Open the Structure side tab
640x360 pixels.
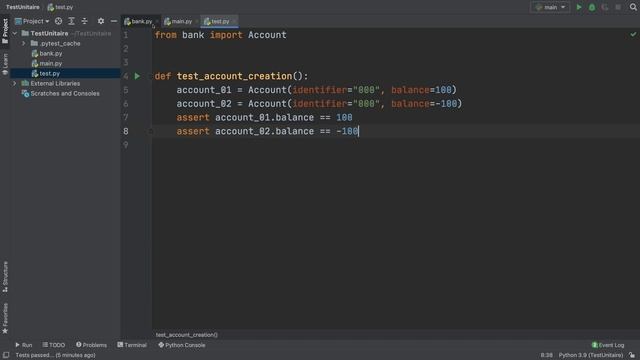5,276
